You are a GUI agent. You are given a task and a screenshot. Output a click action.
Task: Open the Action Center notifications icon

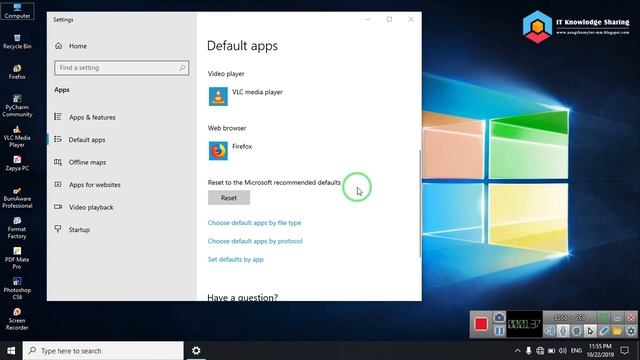pos(624,351)
